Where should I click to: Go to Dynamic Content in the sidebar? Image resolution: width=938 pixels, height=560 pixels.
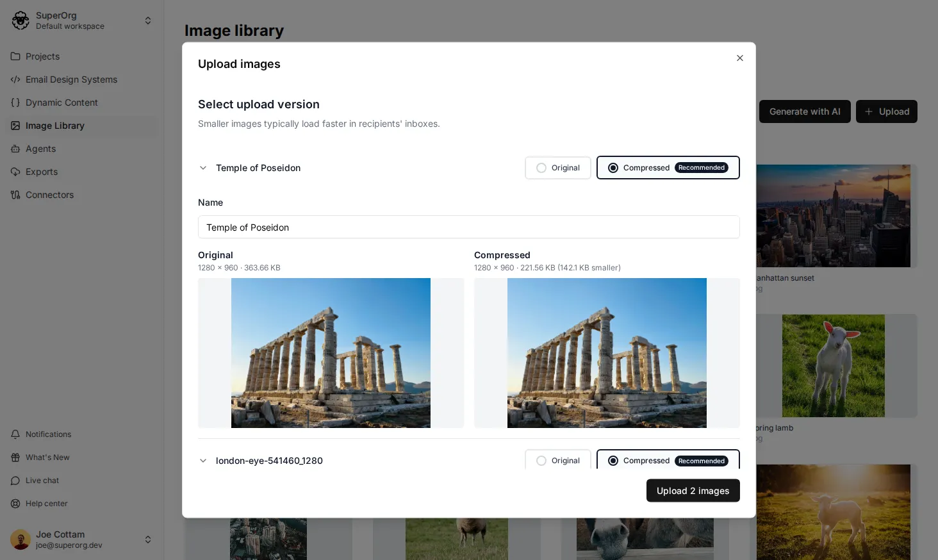point(82,103)
